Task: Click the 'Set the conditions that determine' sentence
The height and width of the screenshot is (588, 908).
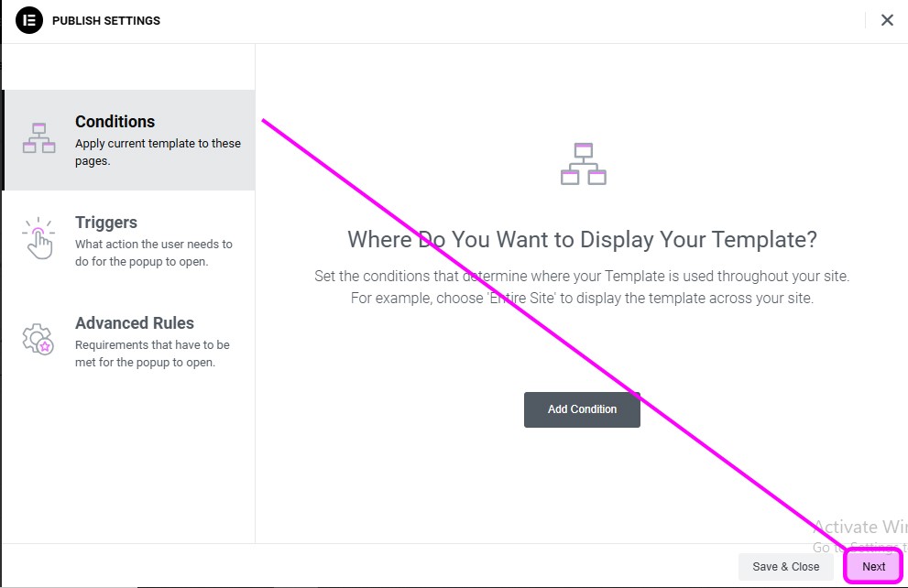Action: (582, 276)
